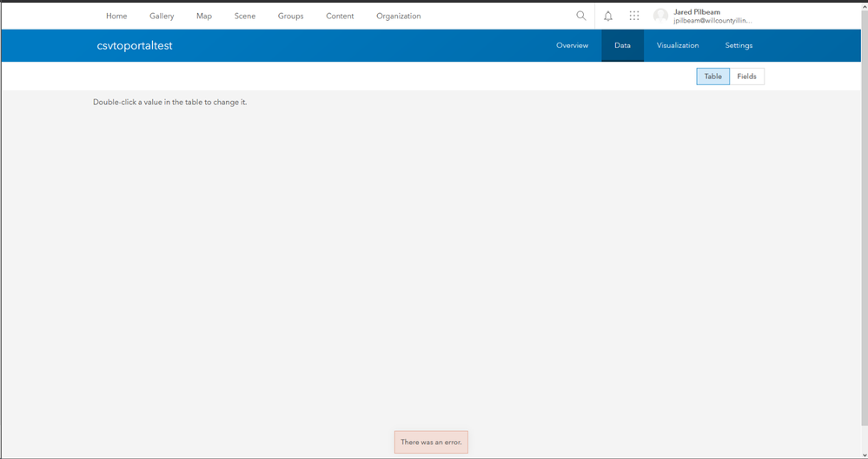Open the Gallery page
Viewport: 868px width, 459px height.
click(x=162, y=16)
